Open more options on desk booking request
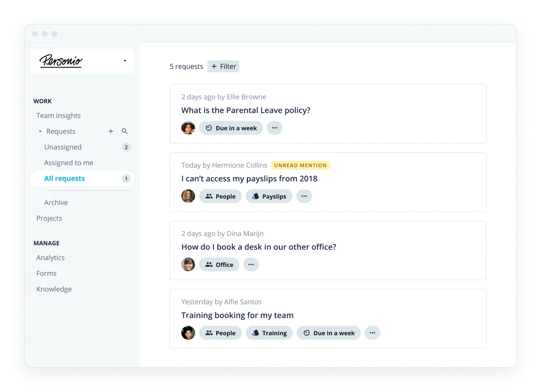541x392 pixels. click(x=251, y=264)
